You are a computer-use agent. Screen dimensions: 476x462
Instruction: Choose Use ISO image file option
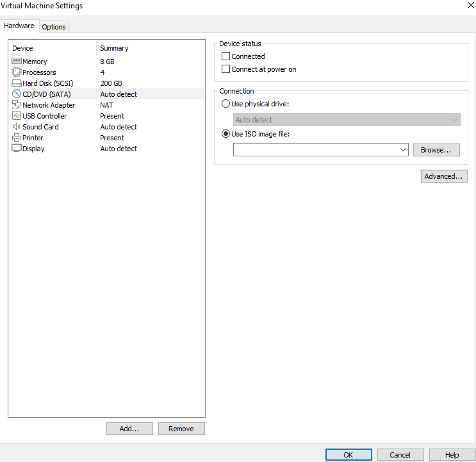click(226, 134)
